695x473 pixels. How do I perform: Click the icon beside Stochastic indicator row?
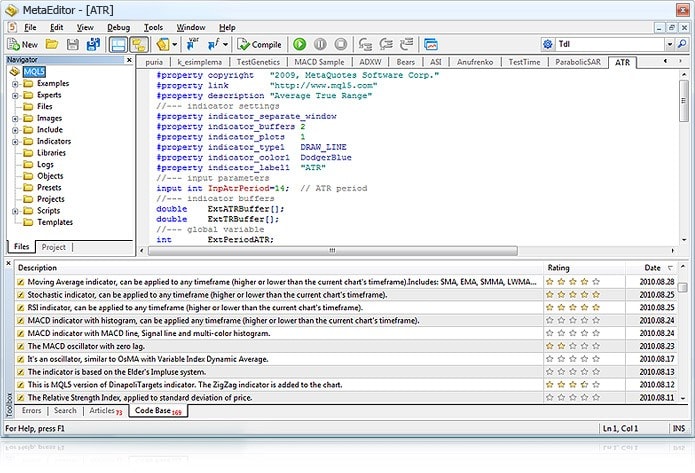click(x=20, y=295)
